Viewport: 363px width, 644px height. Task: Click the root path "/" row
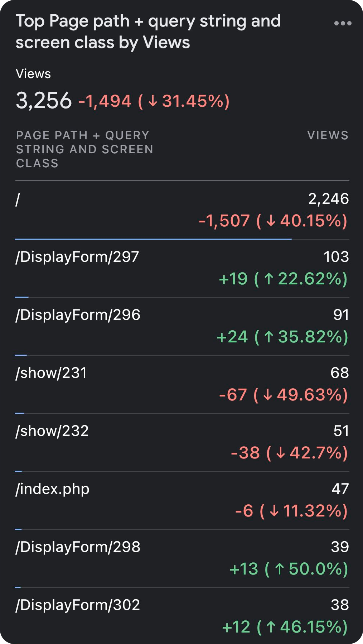182,210
